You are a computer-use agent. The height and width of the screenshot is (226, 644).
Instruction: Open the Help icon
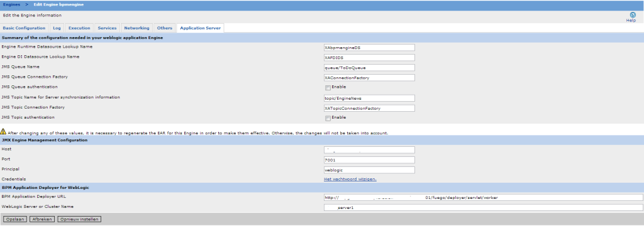pyautogui.click(x=633, y=15)
